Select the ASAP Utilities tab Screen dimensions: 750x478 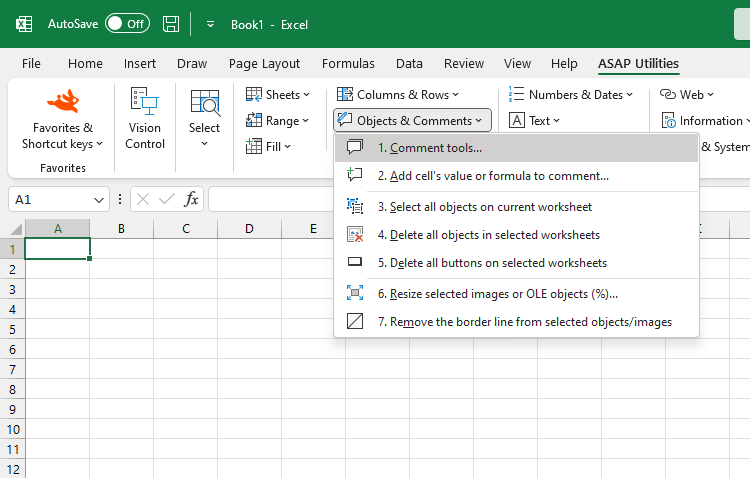point(638,64)
